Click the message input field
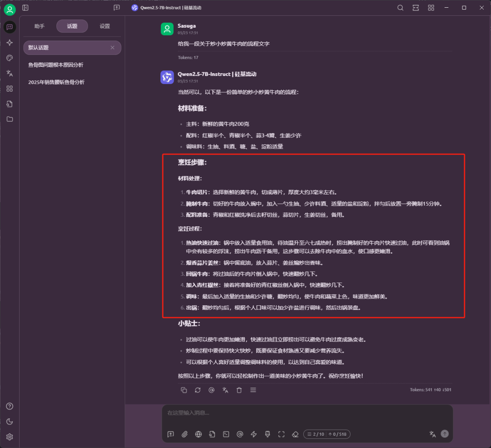 click(307, 413)
